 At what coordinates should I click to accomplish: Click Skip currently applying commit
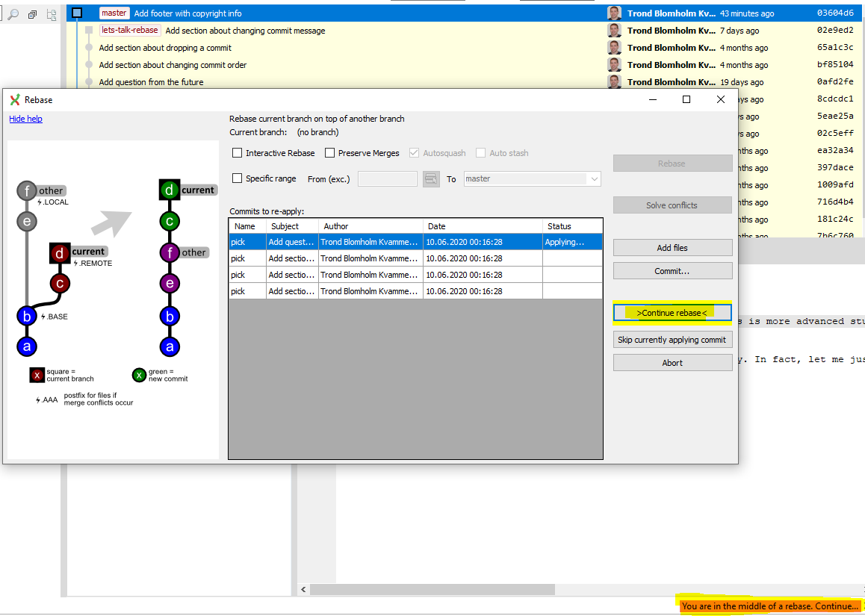point(672,339)
